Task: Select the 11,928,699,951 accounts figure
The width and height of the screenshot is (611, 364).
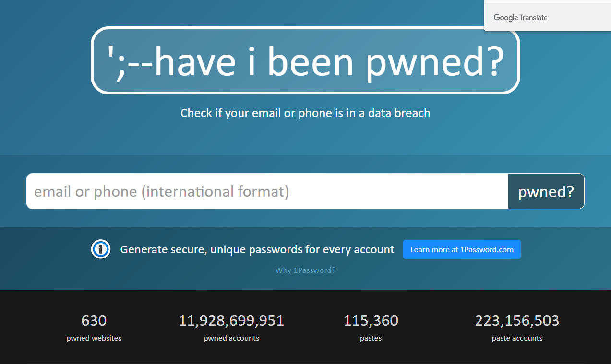Action: [231, 320]
